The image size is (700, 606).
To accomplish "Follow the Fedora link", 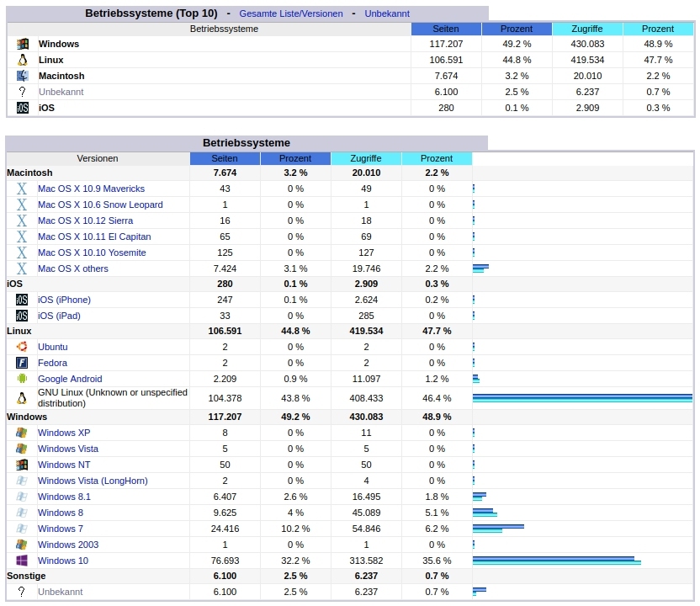I will click(53, 363).
